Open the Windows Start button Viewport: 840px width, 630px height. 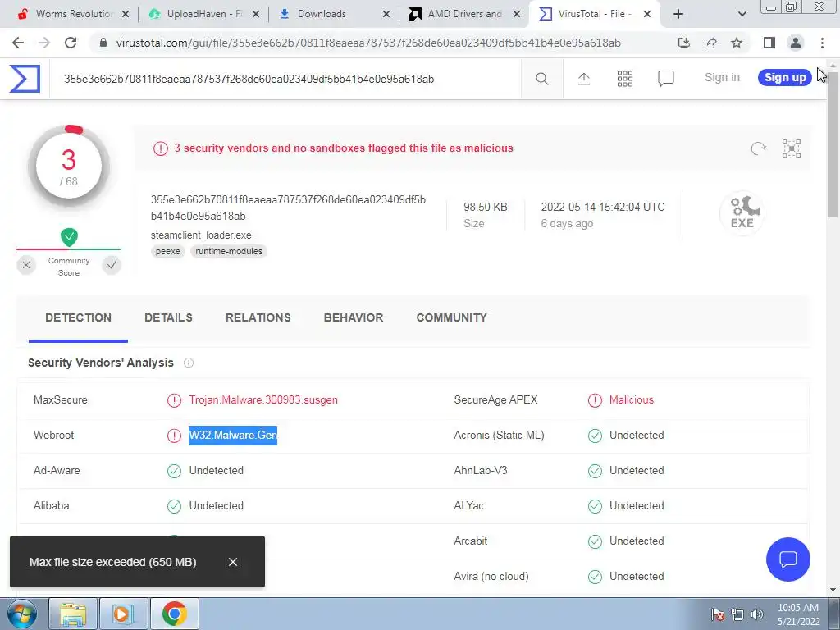coord(21,614)
